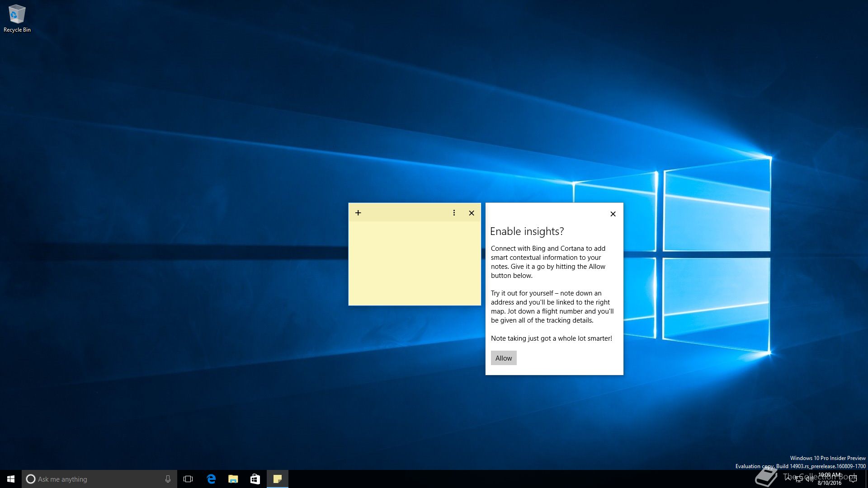The image size is (868, 488).
Task: Open the Action Center notification icon
Action: coord(853,479)
